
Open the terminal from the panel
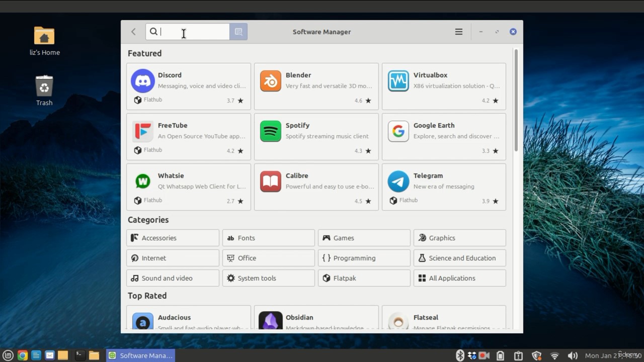(79, 355)
